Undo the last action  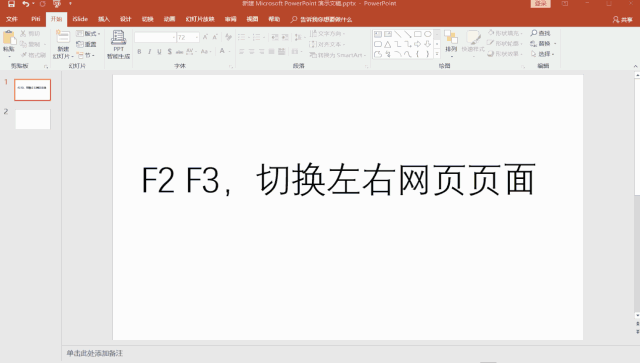26,4
